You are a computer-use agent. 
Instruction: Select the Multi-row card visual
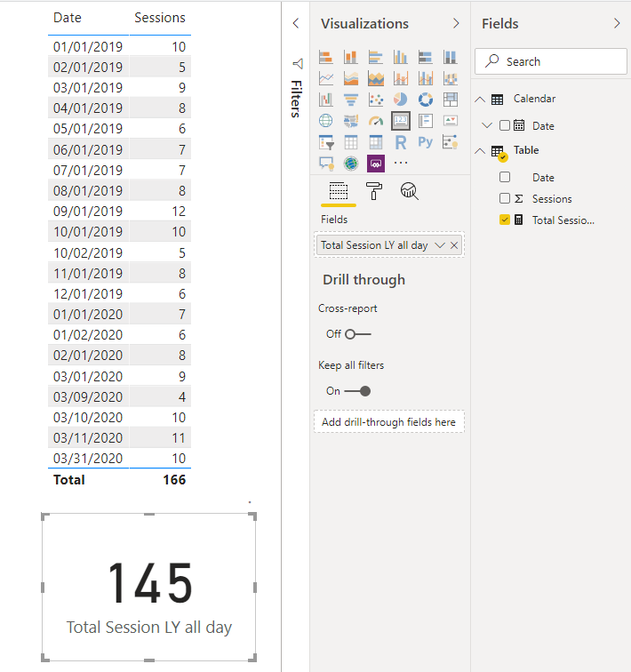pos(426,121)
